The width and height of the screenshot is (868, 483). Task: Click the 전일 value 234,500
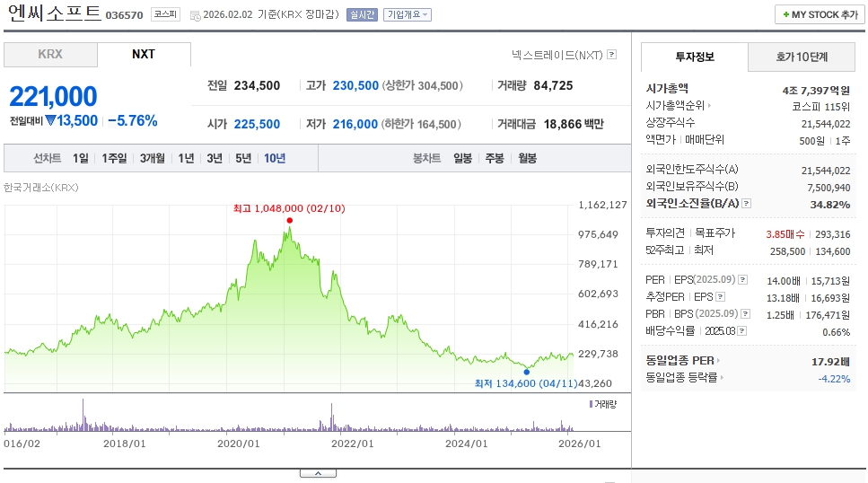click(x=257, y=86)
